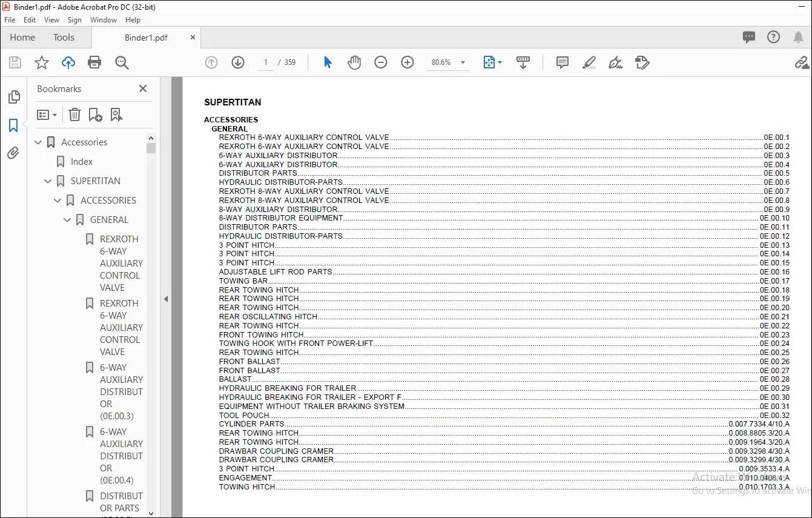Image resolution: width=812 pixels, height=518 pixels.
Task: Click the ADJUSTABLE LIFT ROD PARTS entry
Action: coord(276,271)
